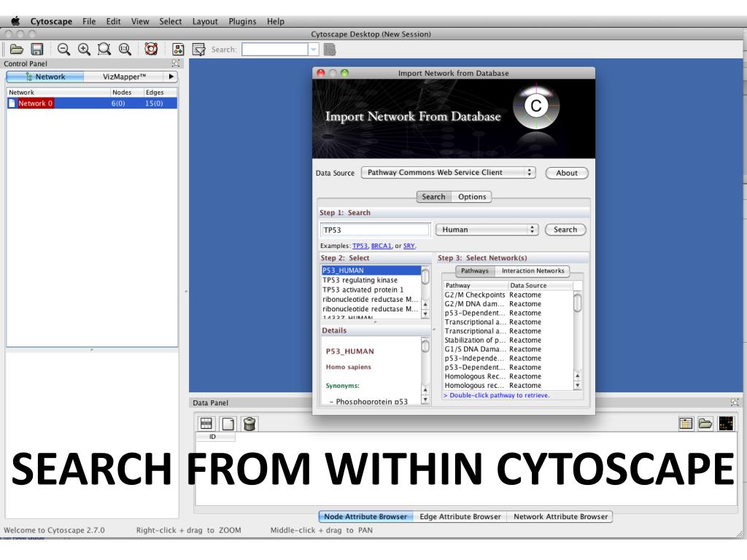This screenshot has height=560, width=747.
Task: Zoom in using the plus magnifier icon
Action: (x=84, y=49)
